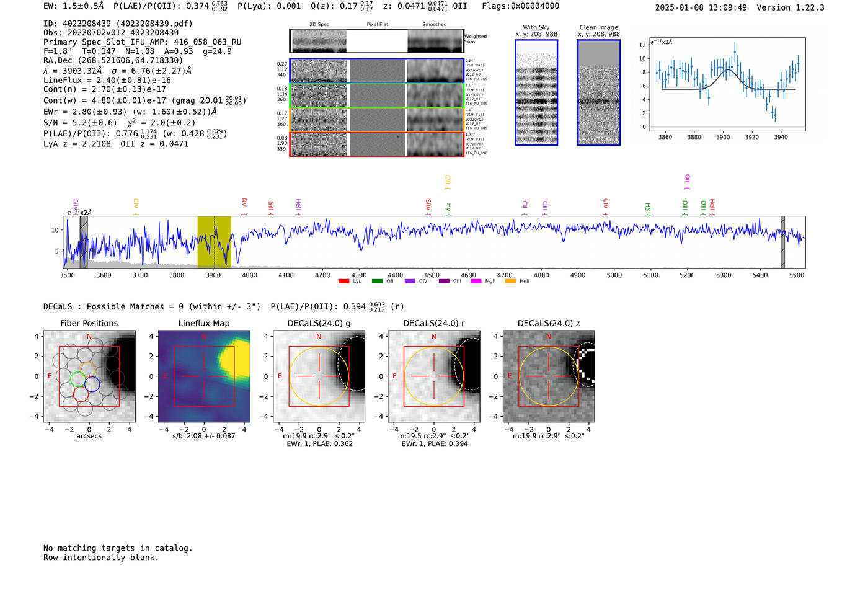Open the blue-bordered fiber 2D spectrum row
868x591 pixels.
point(376,71)
